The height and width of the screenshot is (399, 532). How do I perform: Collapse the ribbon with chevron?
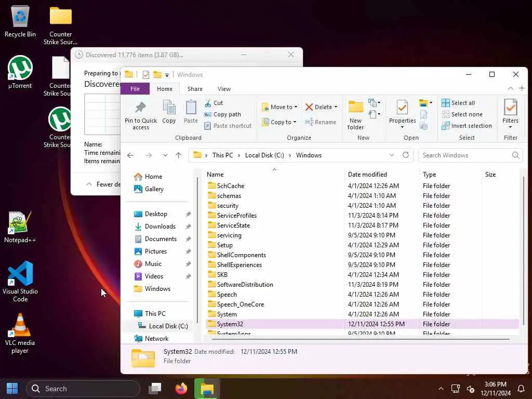pyautogui.click(x=510, y=88)
